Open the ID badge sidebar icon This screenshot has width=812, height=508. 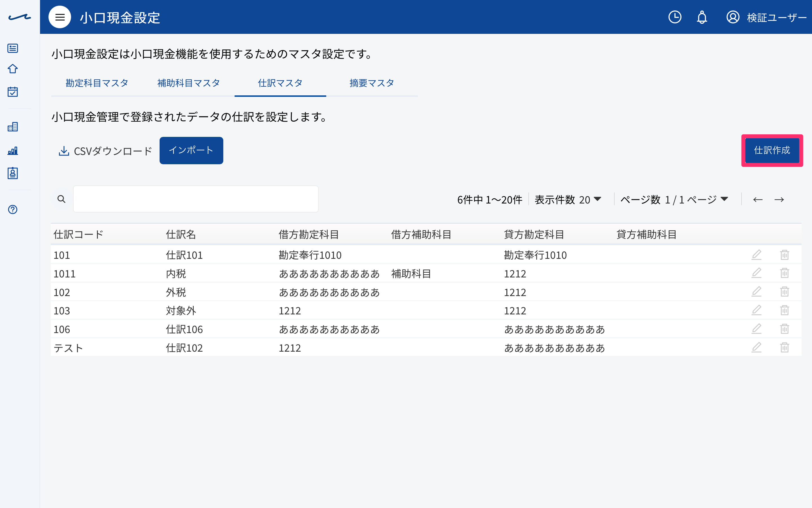pos(13,173)
